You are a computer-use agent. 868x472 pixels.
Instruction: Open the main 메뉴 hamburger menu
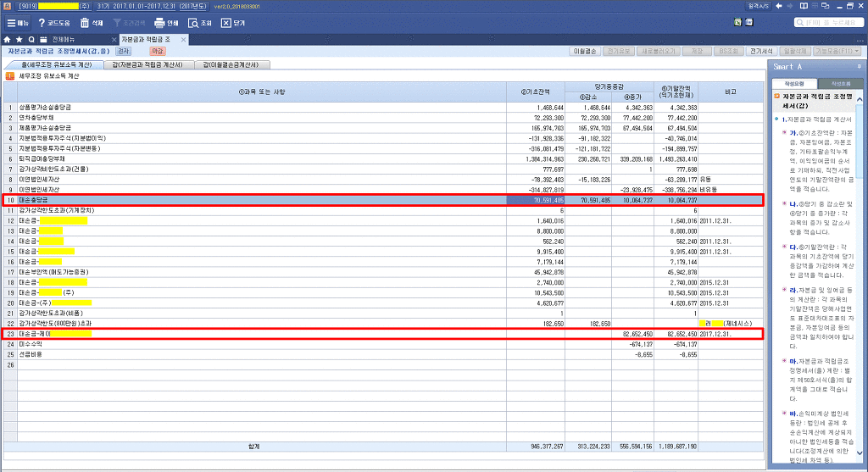point(16,23)
